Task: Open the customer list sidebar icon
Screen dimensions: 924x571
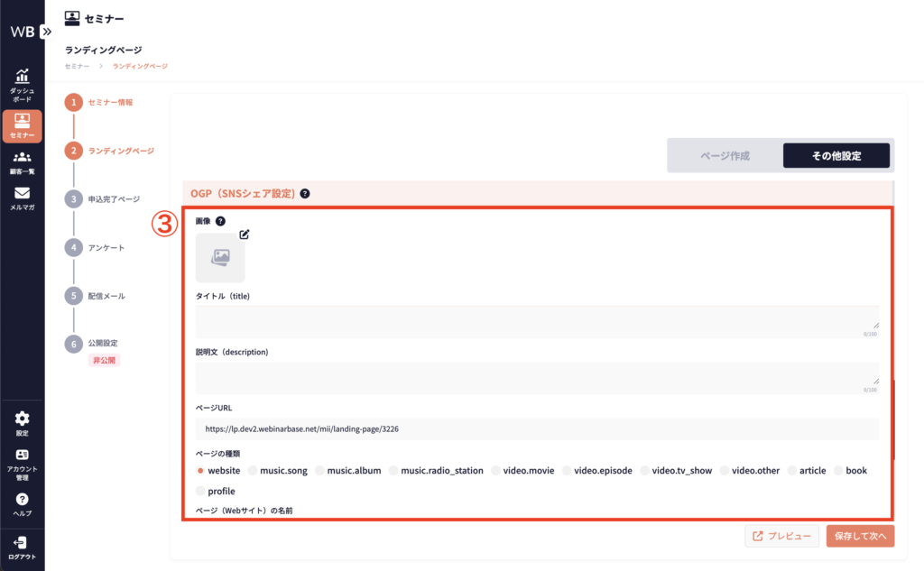Action: tap(22, 161)
